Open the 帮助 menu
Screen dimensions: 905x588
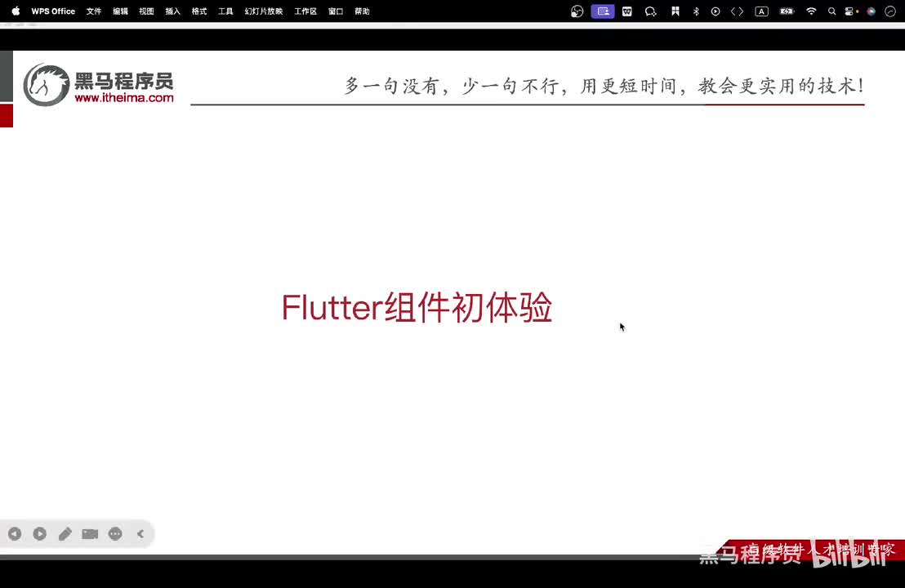(362, 11)
